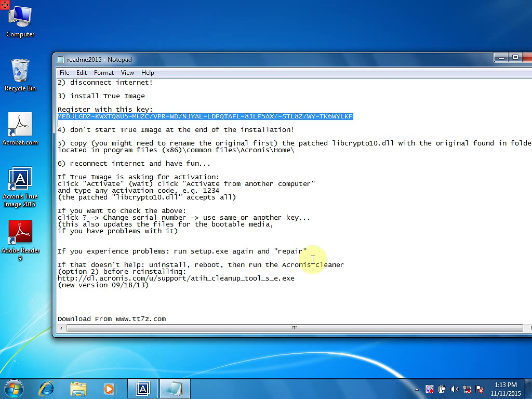Switch to Acronis True Image taskbar button

[x=143, y=389]
